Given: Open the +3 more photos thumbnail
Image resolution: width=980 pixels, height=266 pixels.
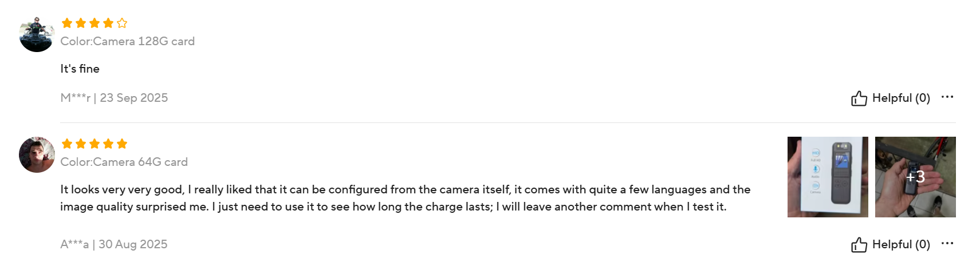Looking at the screenshot, I should [915, 177].
